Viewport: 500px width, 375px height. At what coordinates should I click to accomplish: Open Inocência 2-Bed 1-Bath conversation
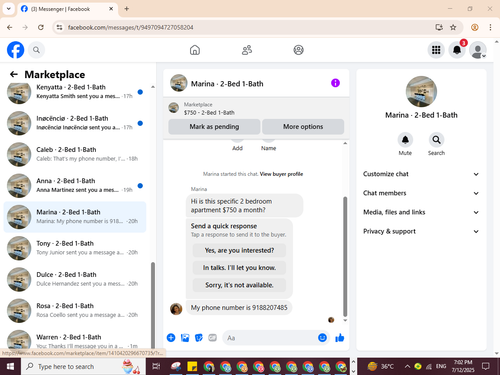pos(75,123)
